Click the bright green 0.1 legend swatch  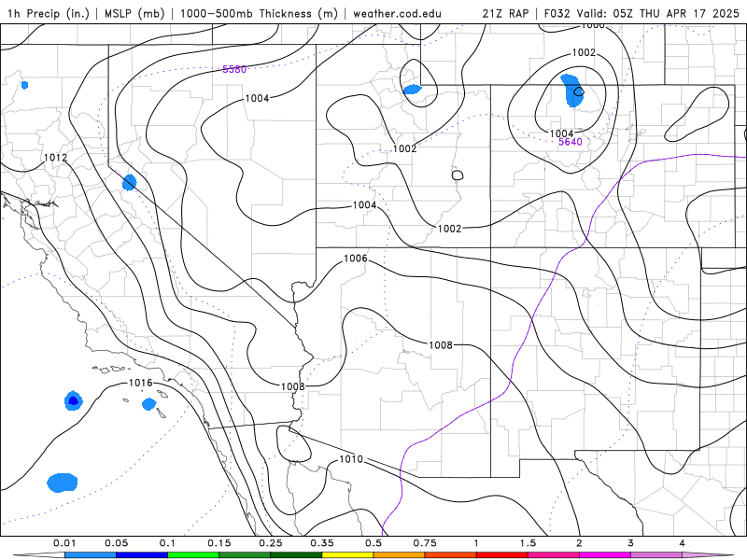point(193,555)
